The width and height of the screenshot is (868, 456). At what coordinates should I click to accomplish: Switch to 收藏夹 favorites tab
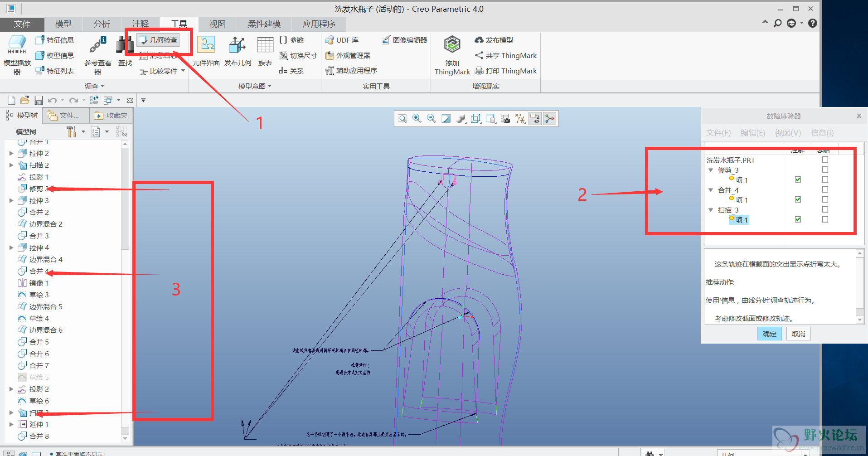point(111,116)
